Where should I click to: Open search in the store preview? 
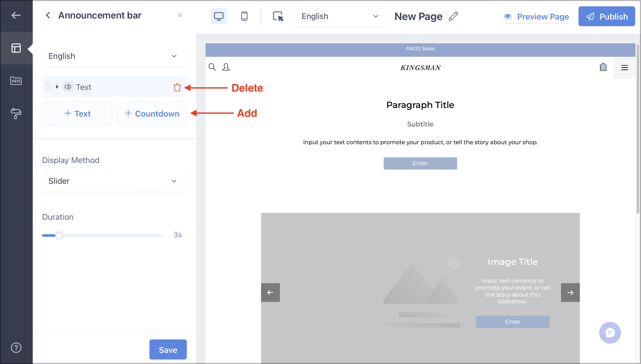tap(212, 67)
